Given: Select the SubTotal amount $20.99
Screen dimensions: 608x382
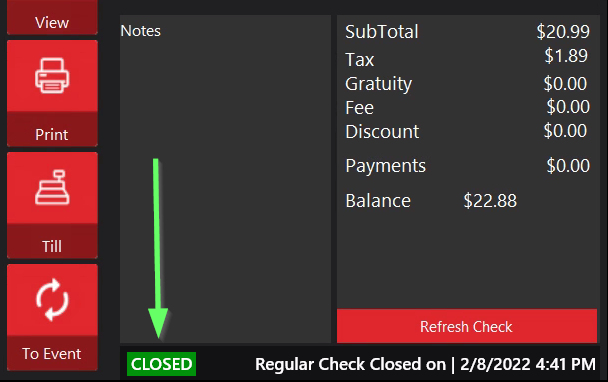Looking at the screenshot, I should [x=563, y=31].
